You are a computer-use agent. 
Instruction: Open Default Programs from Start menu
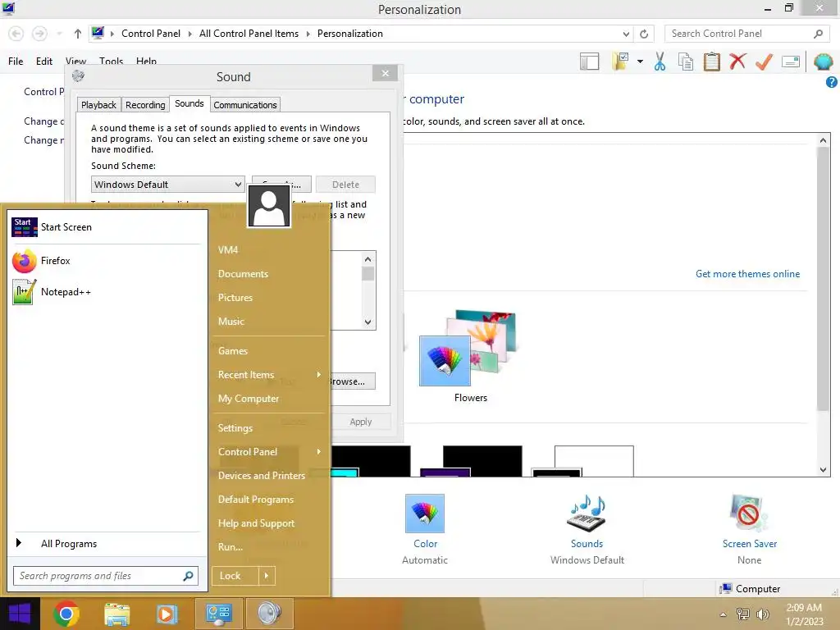click(x=256, y=500)
